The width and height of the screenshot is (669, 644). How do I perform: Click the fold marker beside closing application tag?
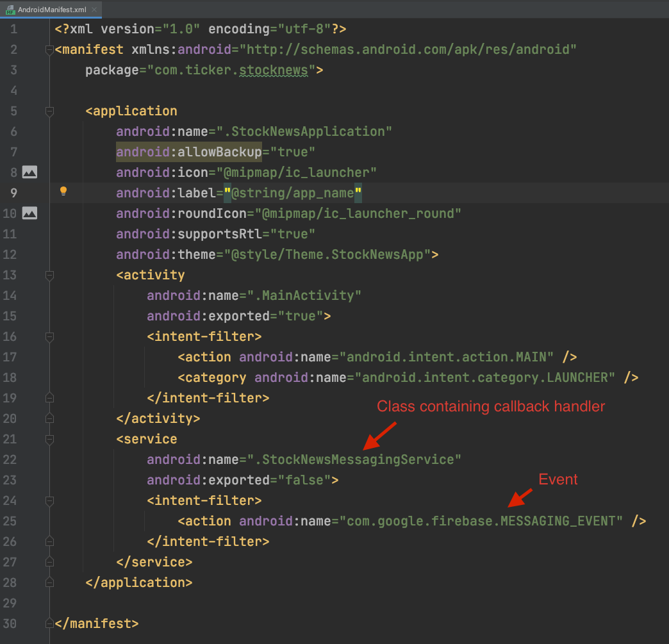(49, 582)
